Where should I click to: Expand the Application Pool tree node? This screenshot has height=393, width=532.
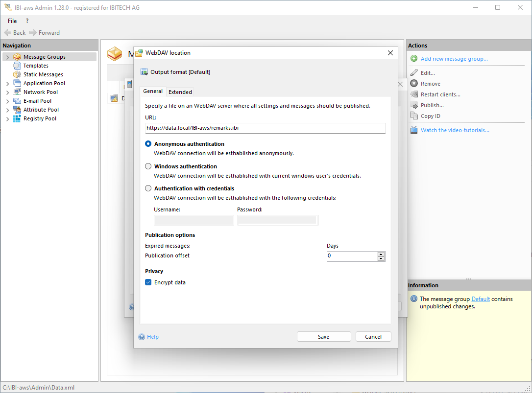pyautogui.click(x=7, y=84)
